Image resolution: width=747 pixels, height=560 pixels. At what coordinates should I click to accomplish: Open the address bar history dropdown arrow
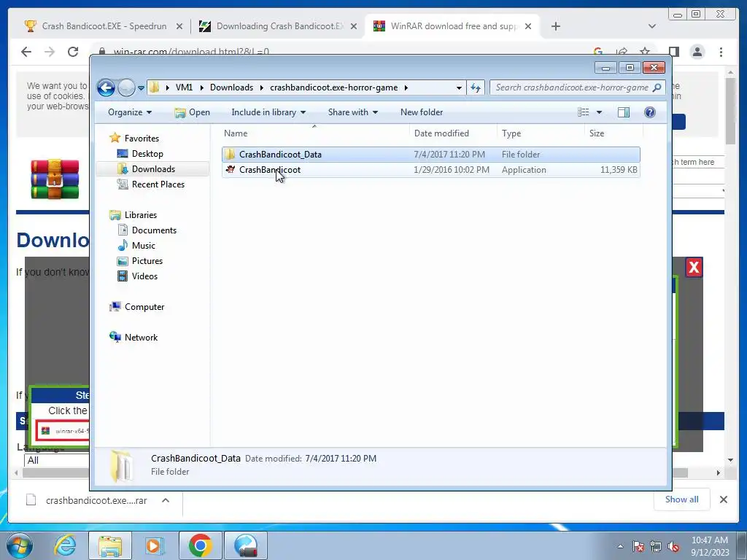point(459,87)
